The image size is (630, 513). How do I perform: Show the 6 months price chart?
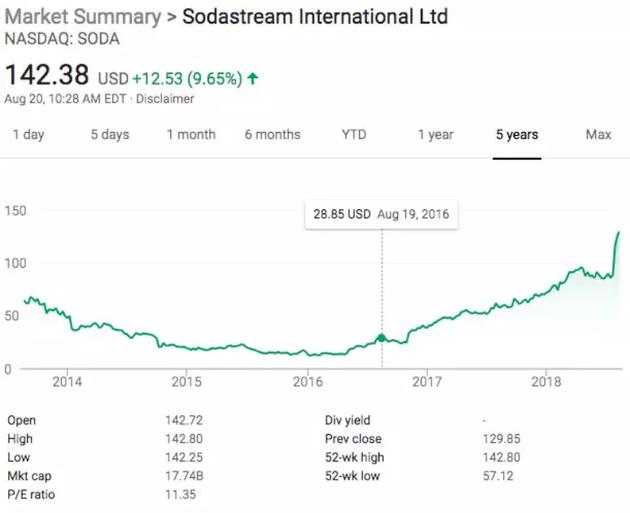click(272, 135)
